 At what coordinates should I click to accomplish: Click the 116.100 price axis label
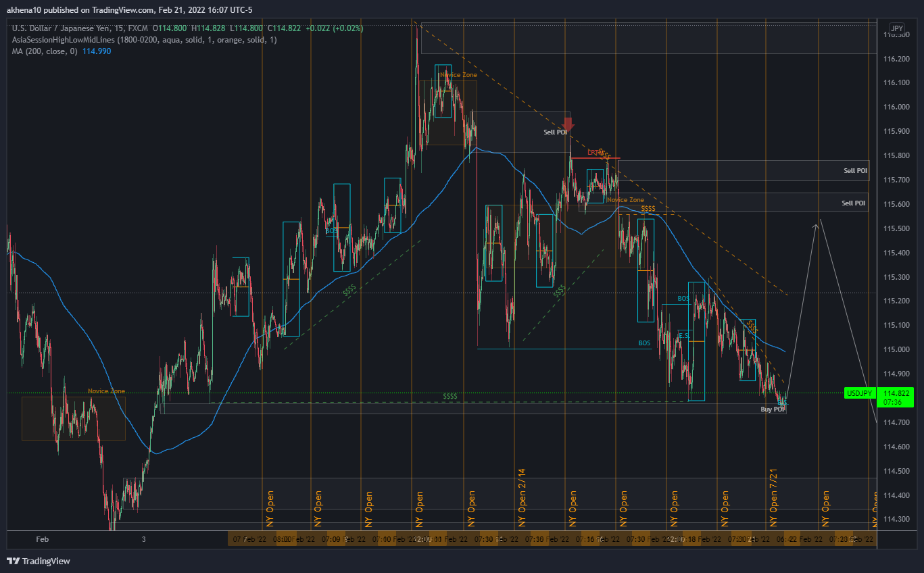pyautogui.click(x=896, y=83)
